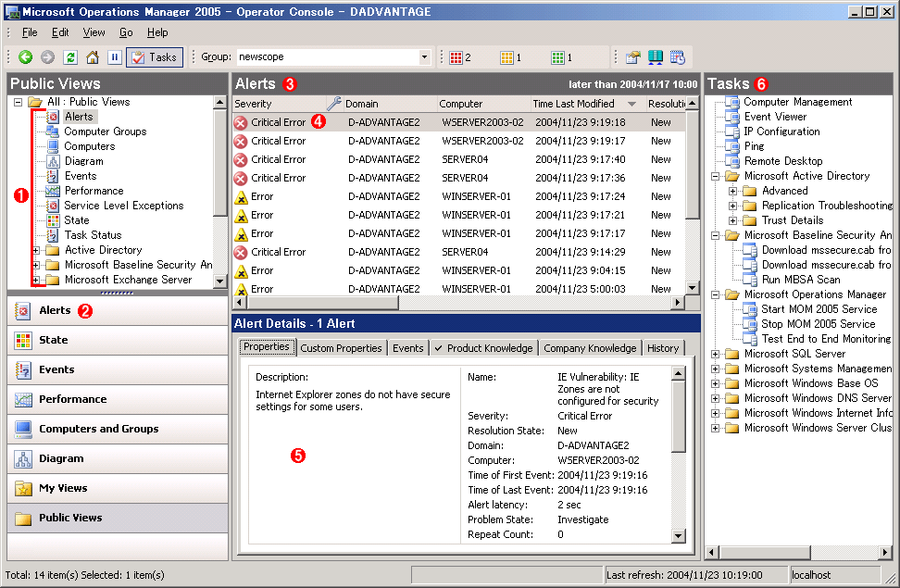900x588 pixels.
Task: Sort alerts by Severity column header
Action: pyautogui.click(x=280, y=104)
